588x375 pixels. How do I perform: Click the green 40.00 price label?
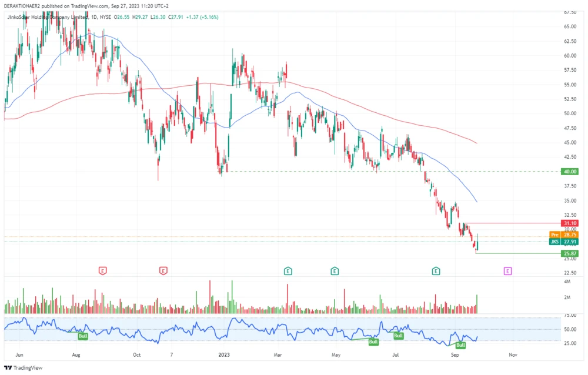pos(570,172)
